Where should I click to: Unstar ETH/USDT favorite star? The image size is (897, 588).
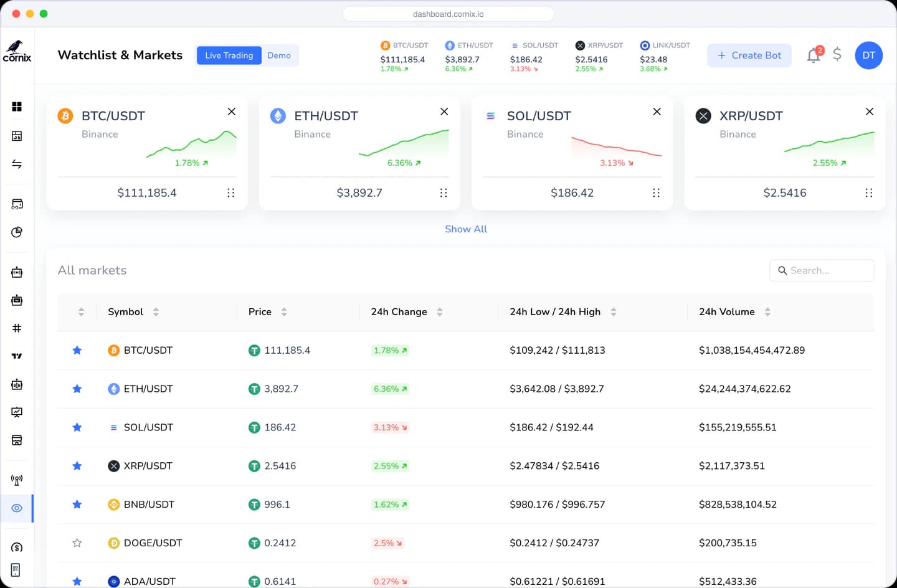point(77,389)
